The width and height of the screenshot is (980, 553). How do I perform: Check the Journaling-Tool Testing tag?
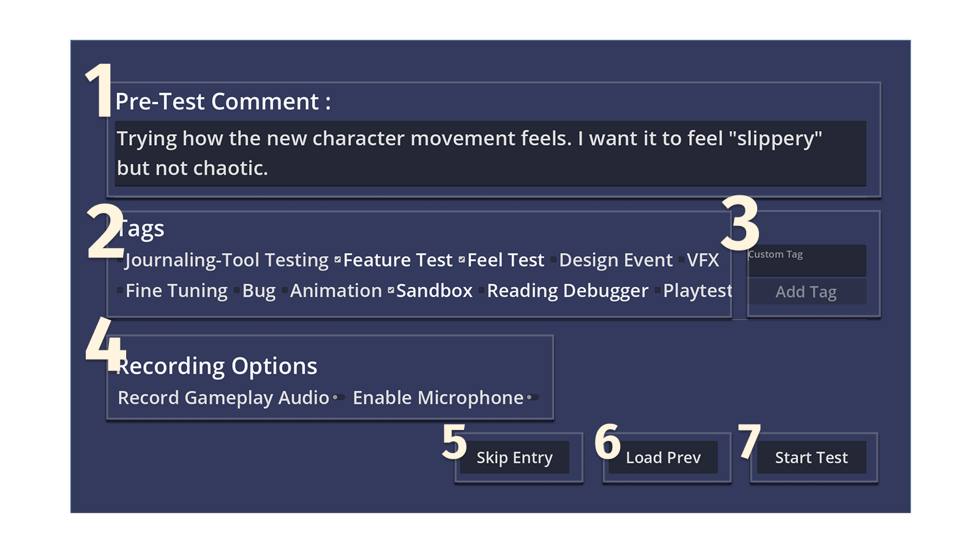point(120,260)
